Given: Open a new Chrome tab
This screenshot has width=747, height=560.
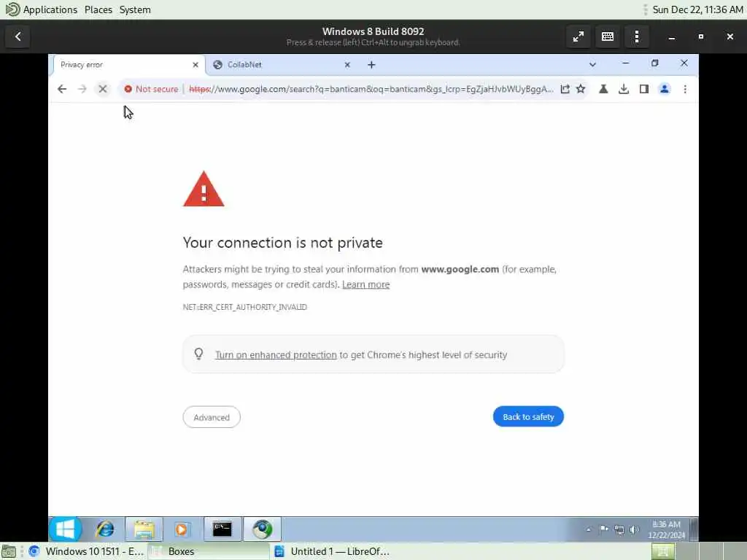Looking at the screenshot, I should (x=371, y=65).
